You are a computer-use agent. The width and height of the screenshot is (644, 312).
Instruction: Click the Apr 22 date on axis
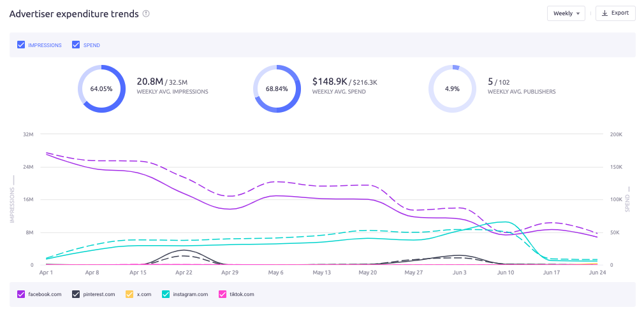coord(184,273)
